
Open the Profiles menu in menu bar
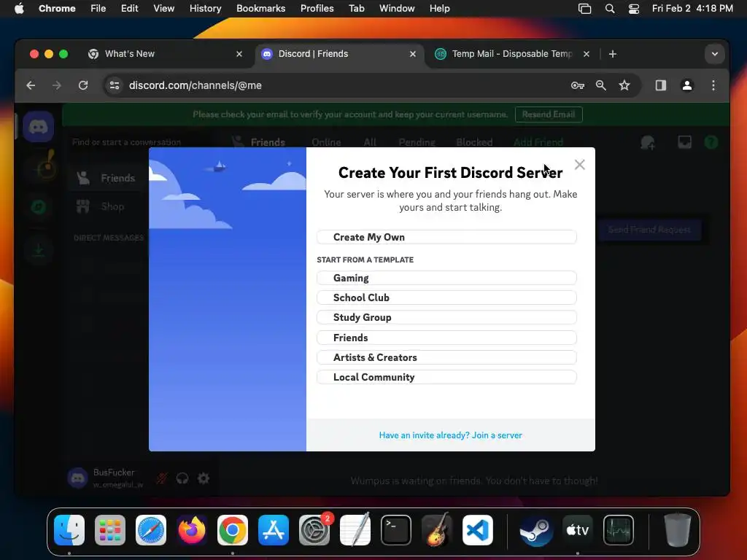click(x=317, y=9)
